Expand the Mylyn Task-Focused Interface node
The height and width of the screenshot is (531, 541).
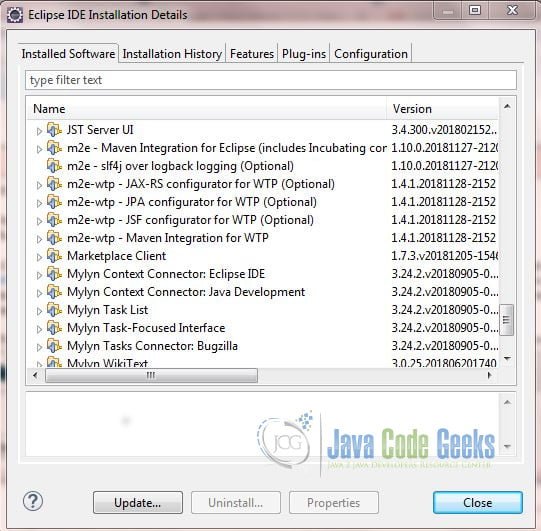tap(39, 328)
